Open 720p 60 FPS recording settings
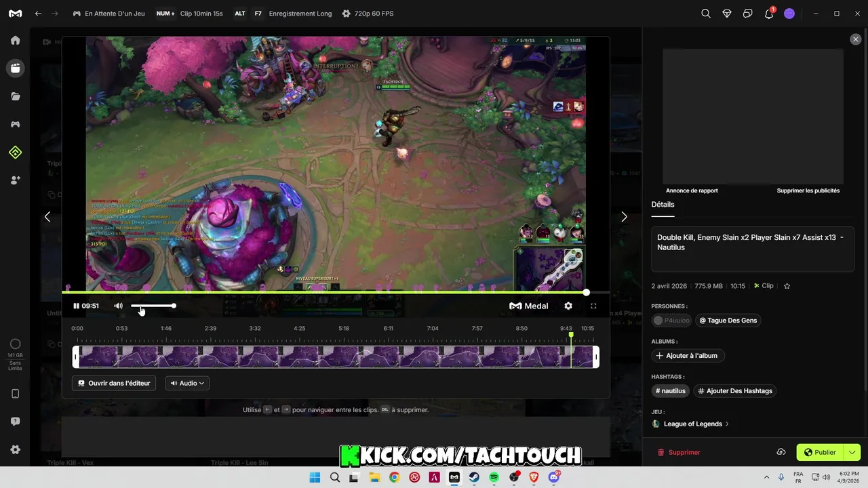This screenshot has width=868, height=488. pyautogui.click(x=368, y=14)
